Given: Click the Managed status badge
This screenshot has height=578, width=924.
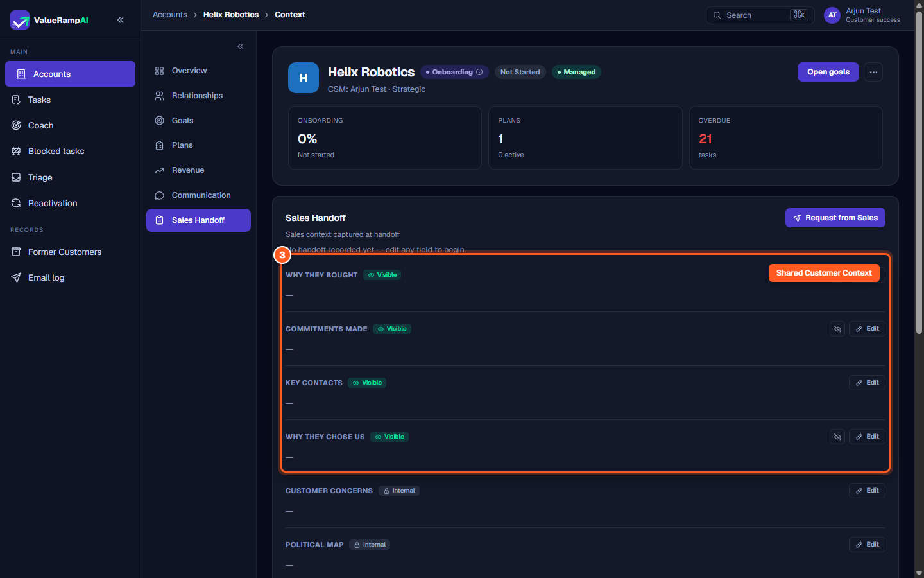Looking at the screenshot, I should (x=576, y=72).
